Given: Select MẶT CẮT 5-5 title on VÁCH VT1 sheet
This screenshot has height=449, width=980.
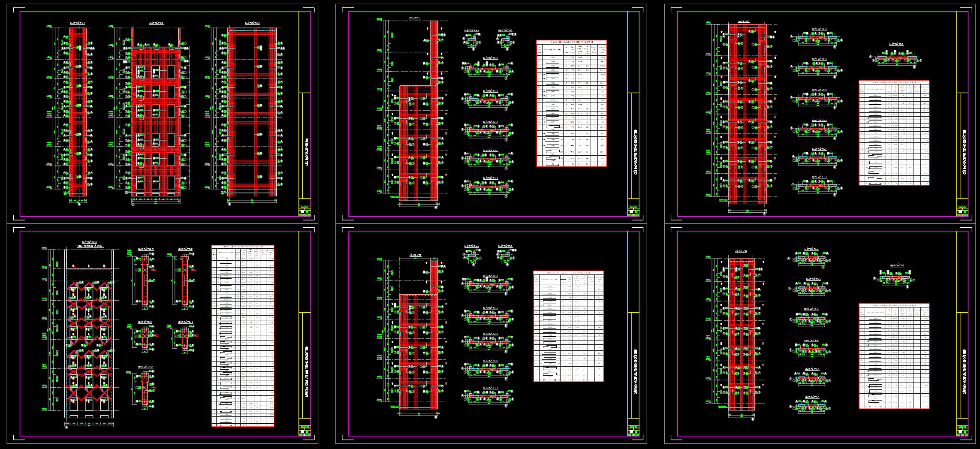Looking at the screenshot, I should (490, 57).
